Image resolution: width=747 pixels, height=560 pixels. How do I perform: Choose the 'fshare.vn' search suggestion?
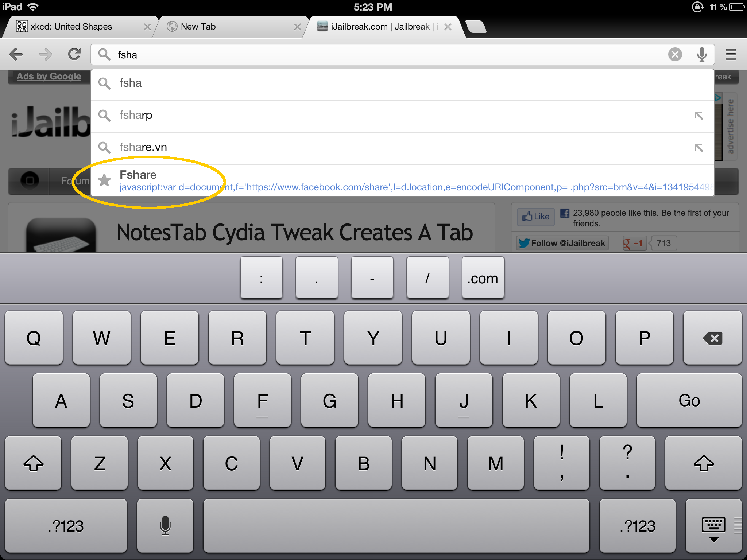(x=402, y=148)
